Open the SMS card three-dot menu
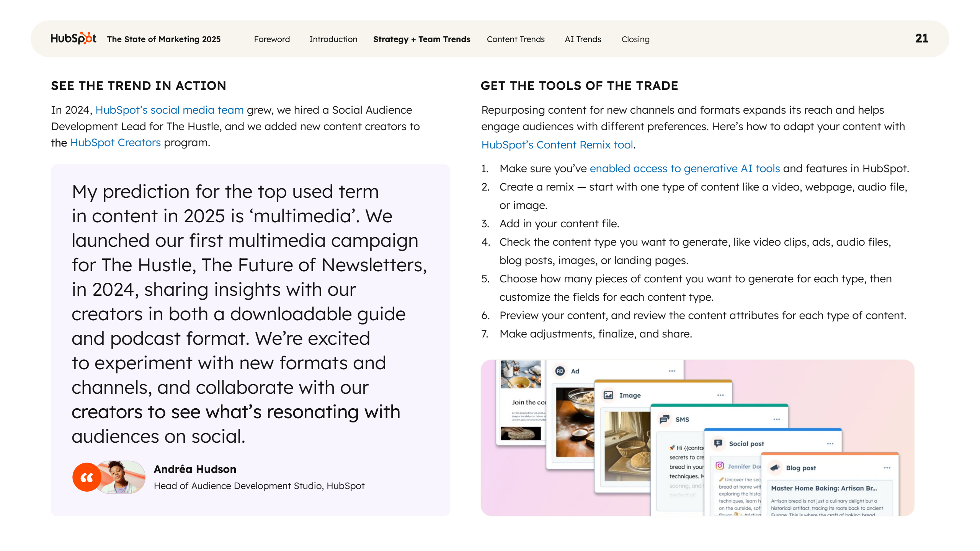The width and height of the screenshot is (980, 551). (x=777, y=419)
